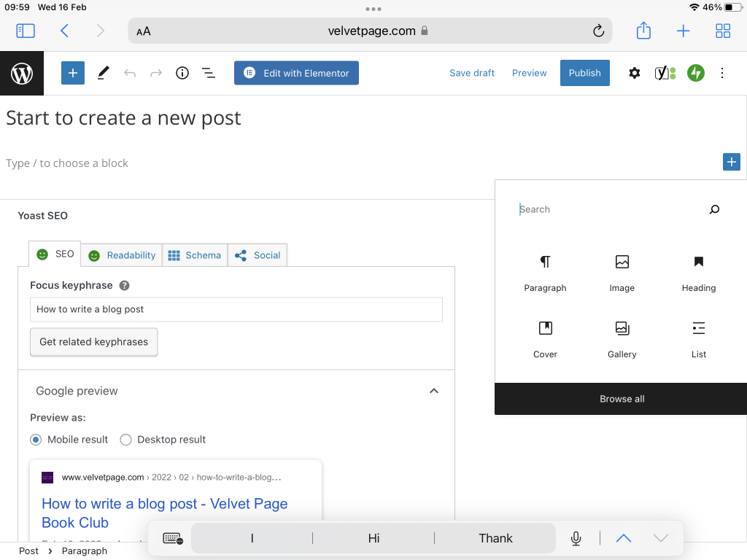This screenshot has height=560, width=747.
Task: Jump to previous field with up chevron
Action: (x=623, y=538)
